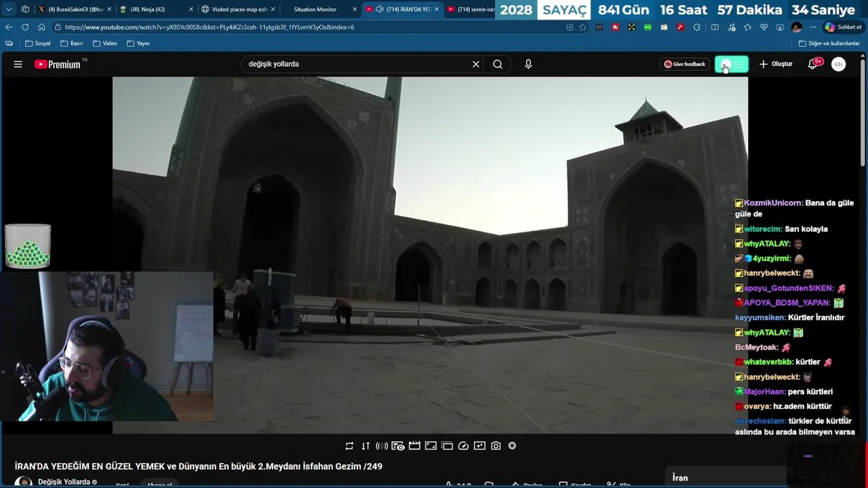The image size is (868, 488).
Task: Open the Değişik Yollarda channel link
Action: click(x=64, y=482)
